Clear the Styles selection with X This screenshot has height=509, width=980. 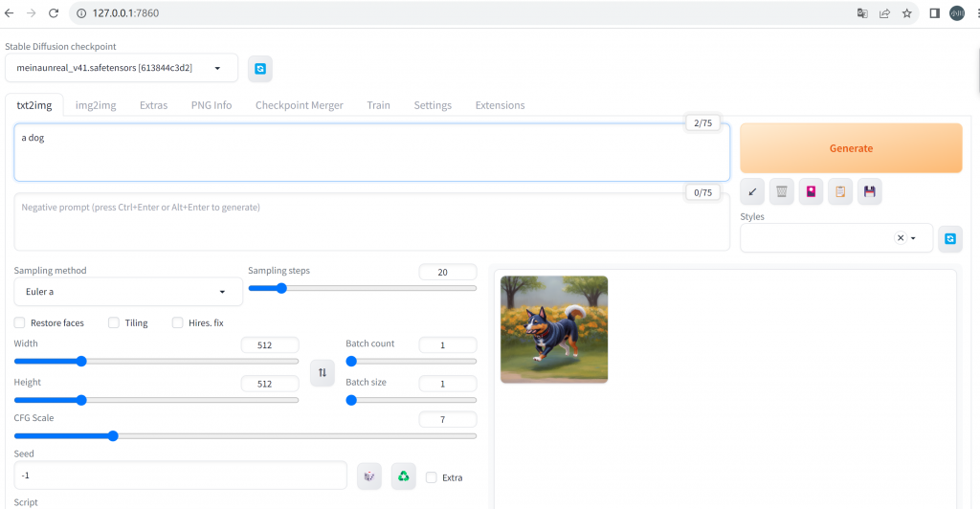[x=900, y=238]
